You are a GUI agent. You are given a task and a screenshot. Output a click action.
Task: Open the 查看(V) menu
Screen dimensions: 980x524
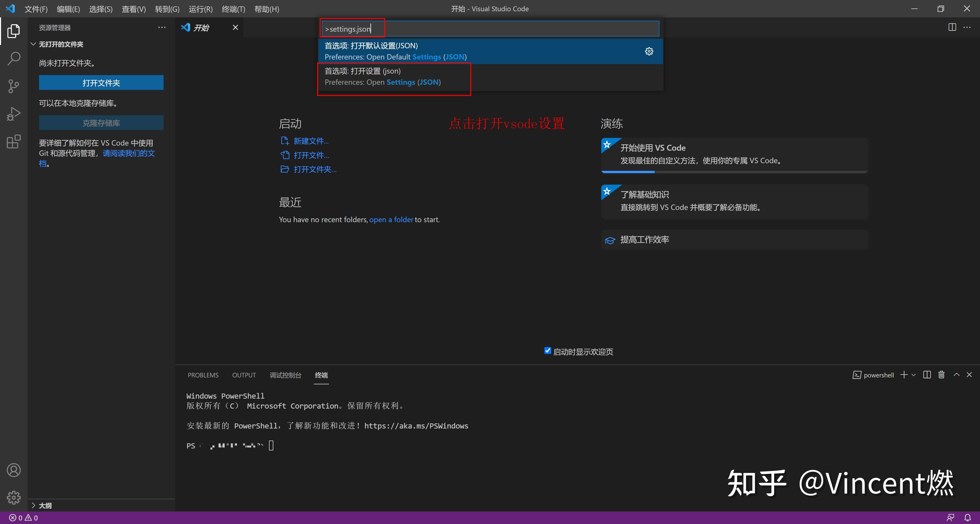pyautogui.click(x=133, y=9)
